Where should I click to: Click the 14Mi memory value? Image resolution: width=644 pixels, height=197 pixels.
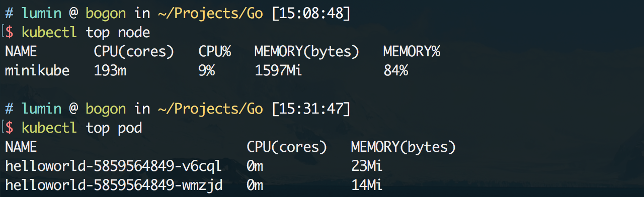tap(367, 185)
